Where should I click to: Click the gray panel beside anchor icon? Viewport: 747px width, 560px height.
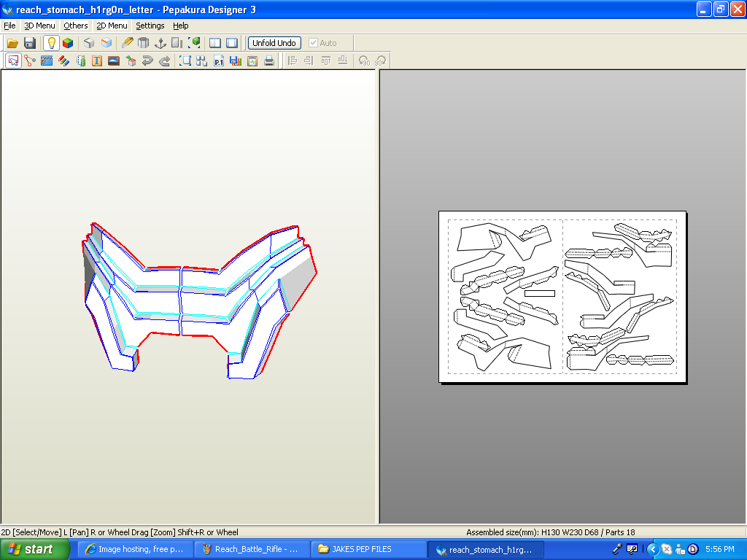177,43
